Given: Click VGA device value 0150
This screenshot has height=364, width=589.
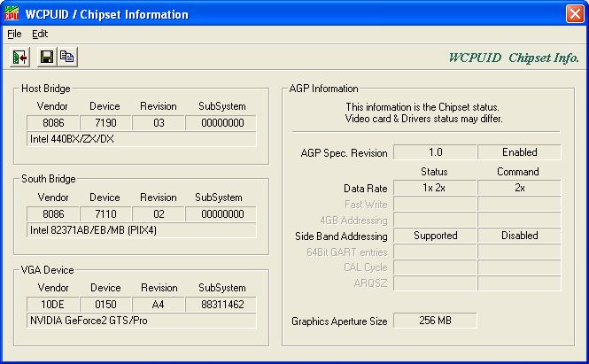Looking at the screenshot, I should (x=105, y=305).
